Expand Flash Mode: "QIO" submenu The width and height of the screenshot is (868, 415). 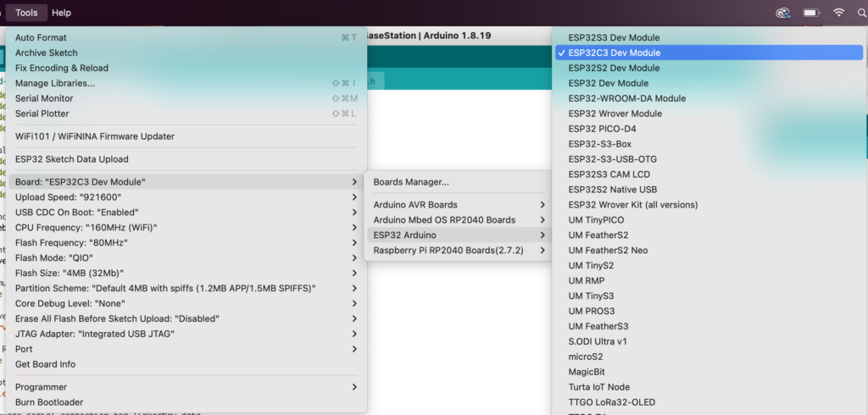point(186,257)
